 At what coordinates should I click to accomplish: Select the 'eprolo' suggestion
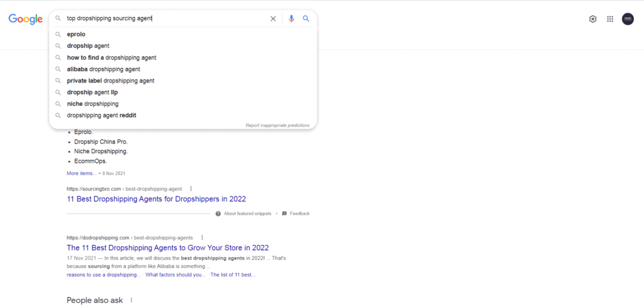pos(76,34)
